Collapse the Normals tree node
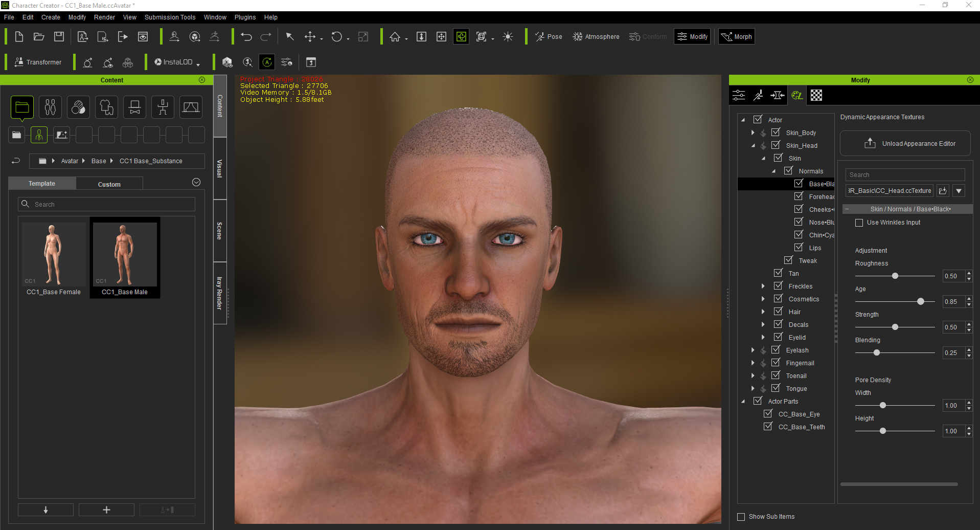 tap(773, 171)
